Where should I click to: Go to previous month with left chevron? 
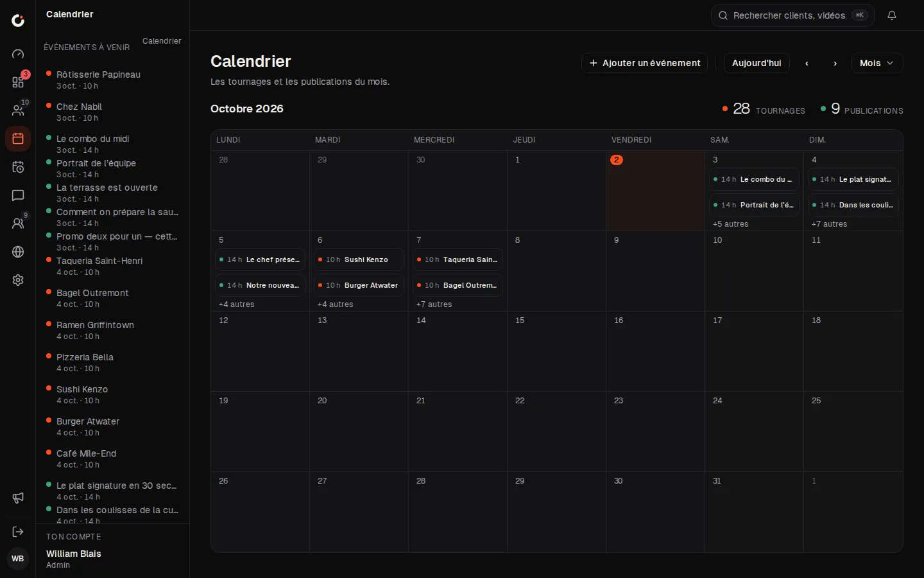click(x=807, y=63)
